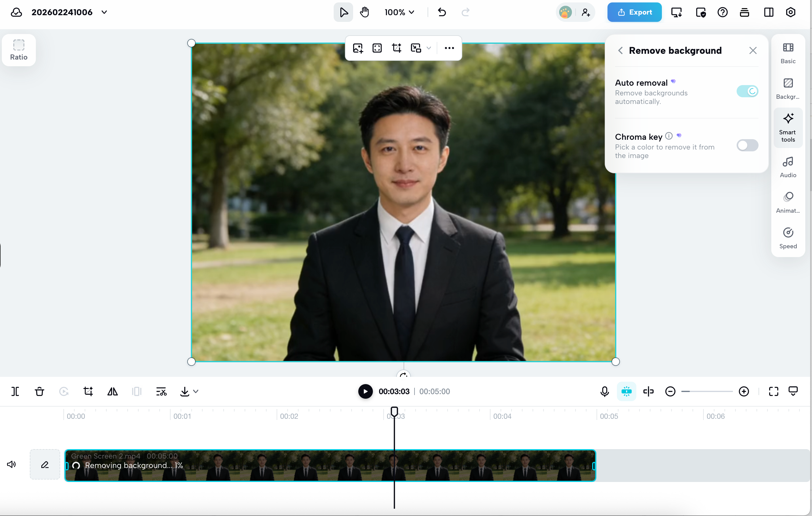Open the help question mark icon

pyautogui.click(x=722, y=12)
